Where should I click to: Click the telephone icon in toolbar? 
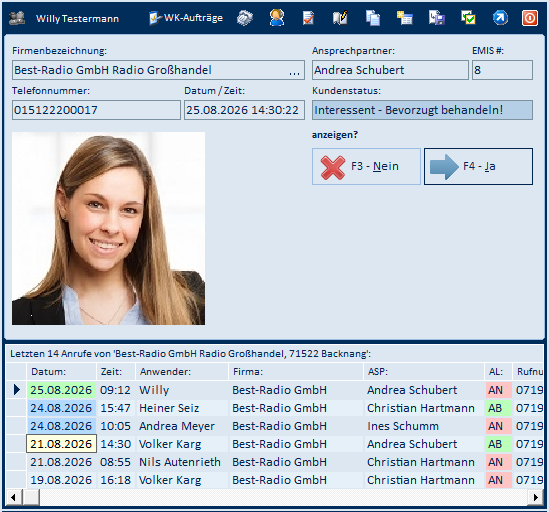245,18
